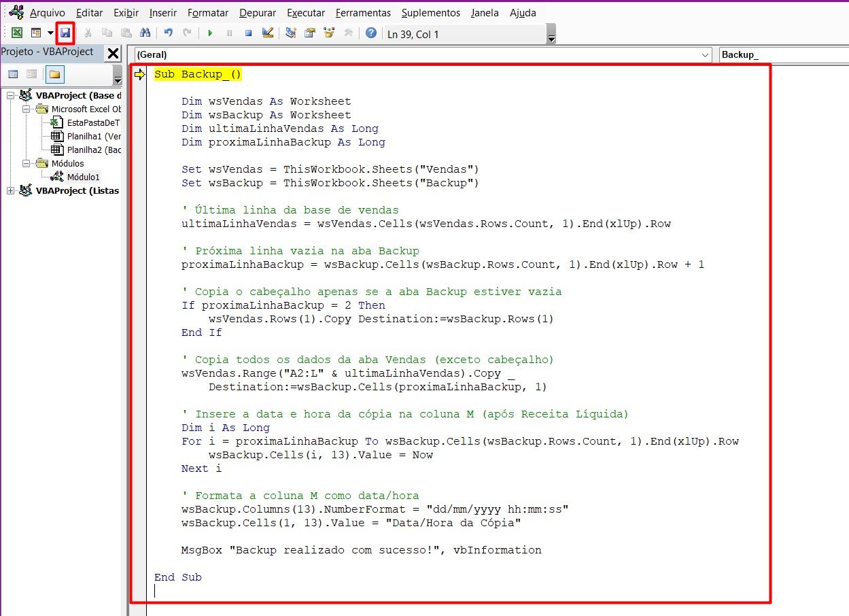The width and height of the screenshot is (849, 616).
Task: Open the Editar menu
Action: pyautogui.click(x=90, y=13)
